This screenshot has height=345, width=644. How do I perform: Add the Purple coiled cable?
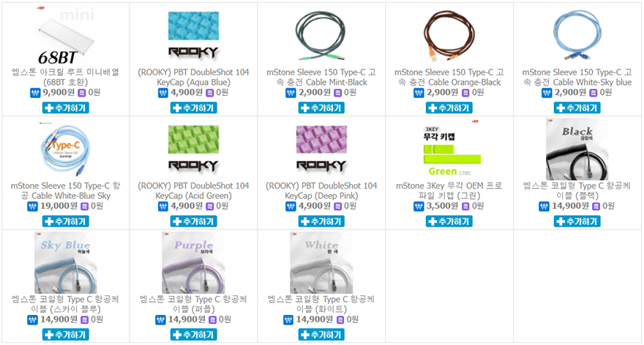coord(193,335)
